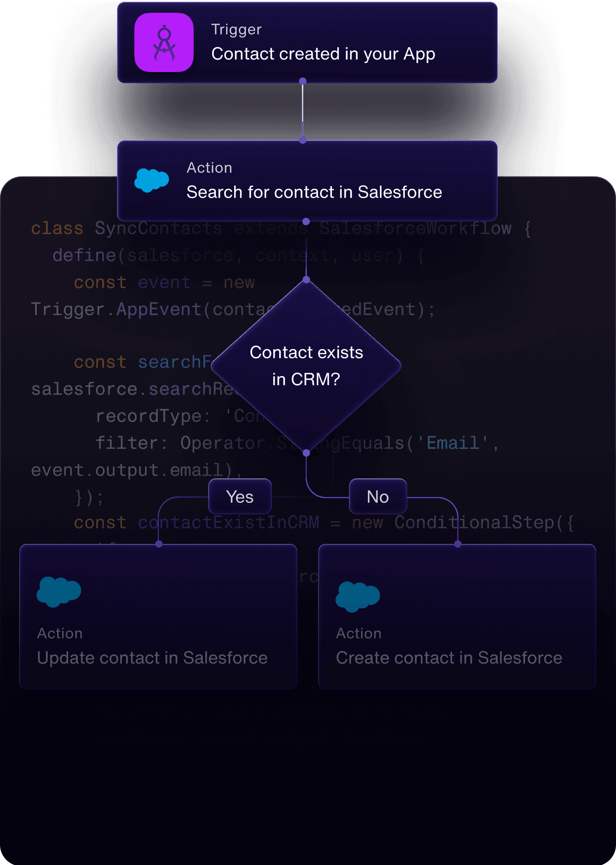Open the "Contact created in your App" trigger
The height and width of the screenshot is (865, 616).
click(x=323, y=54)
